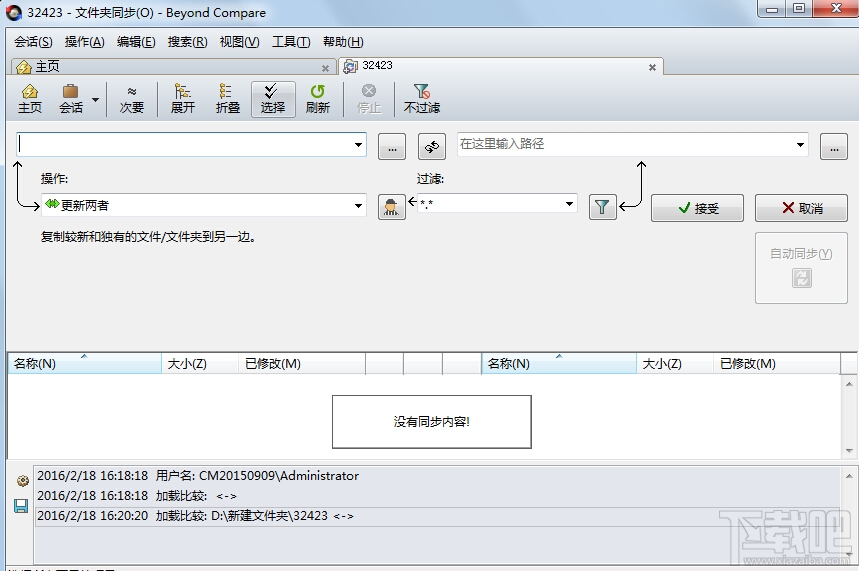
Task: Close the 主页 tab
Action: click(x=325, y=68)
